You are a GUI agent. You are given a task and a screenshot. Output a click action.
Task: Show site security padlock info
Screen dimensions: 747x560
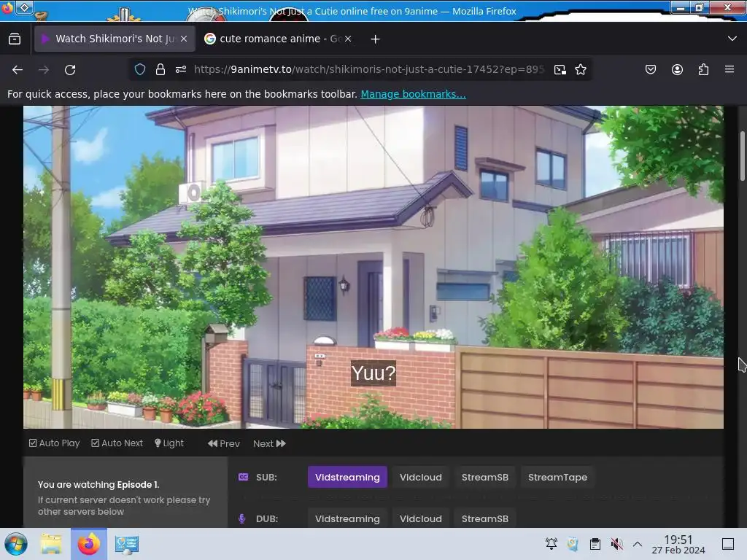[160, 69]
